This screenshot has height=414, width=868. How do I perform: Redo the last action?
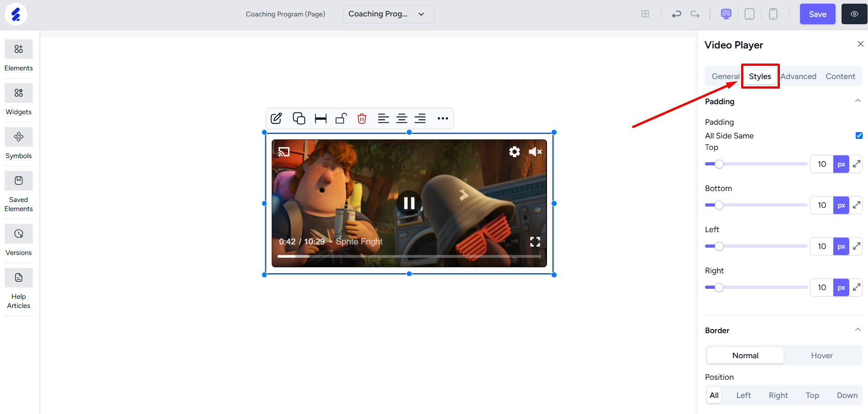[695, 14]
